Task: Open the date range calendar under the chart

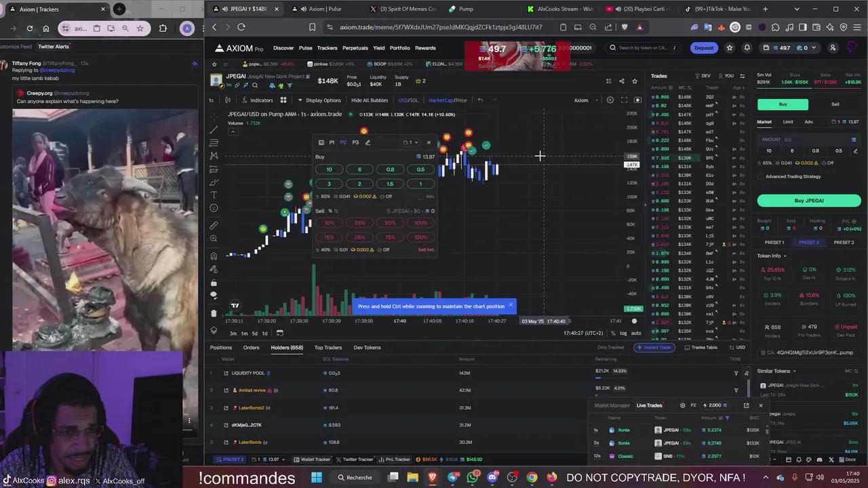Action: pos(279,333)
